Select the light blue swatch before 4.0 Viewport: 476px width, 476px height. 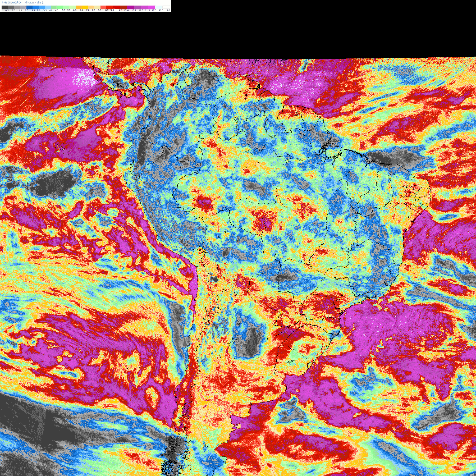[48, 7]
